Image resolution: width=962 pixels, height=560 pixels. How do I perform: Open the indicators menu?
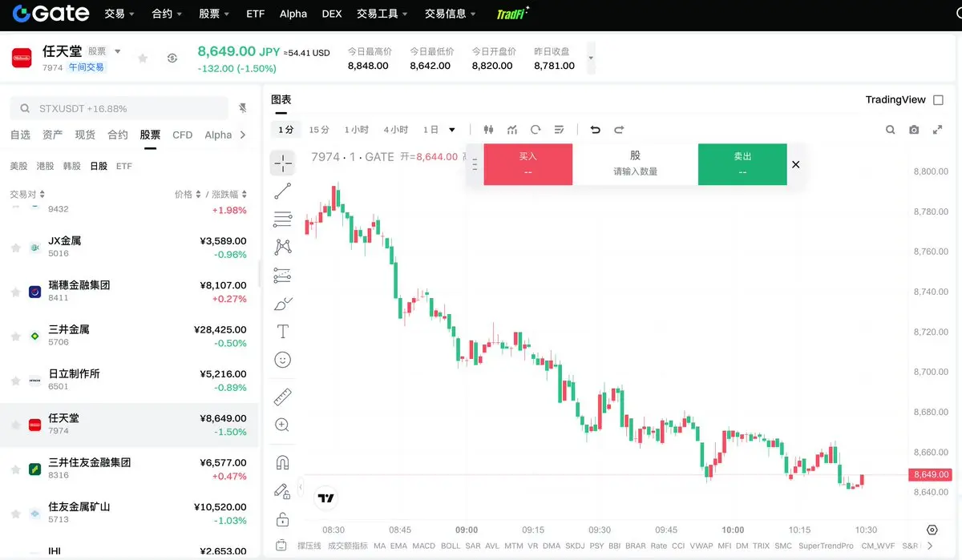pyautogui.click(x=512, y=130)
